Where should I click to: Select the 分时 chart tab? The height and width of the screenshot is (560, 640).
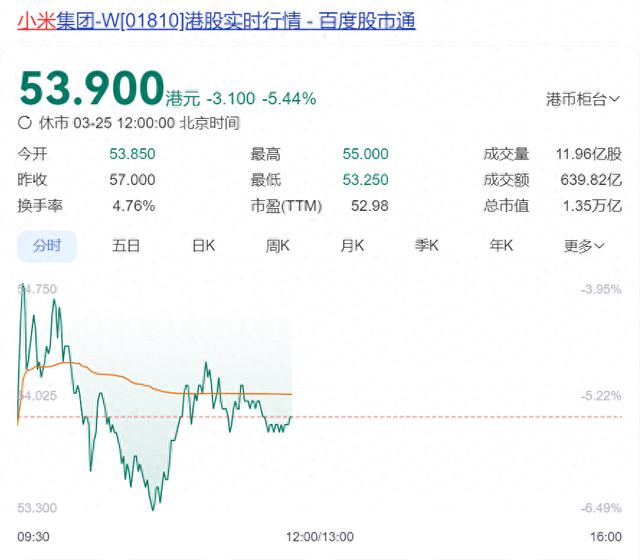[47, 246]
